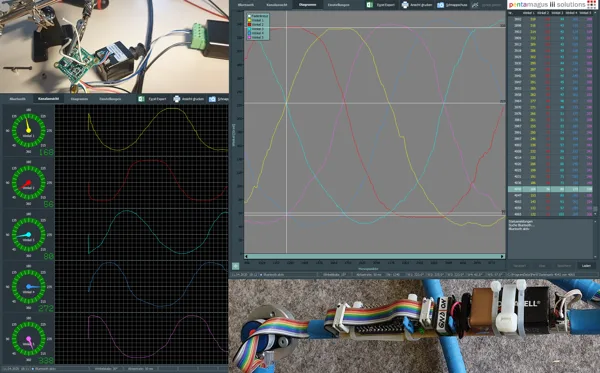The image size is (600, 373).
Task: Click the magenta Winkel 5 trace plot
Action: 142,339
